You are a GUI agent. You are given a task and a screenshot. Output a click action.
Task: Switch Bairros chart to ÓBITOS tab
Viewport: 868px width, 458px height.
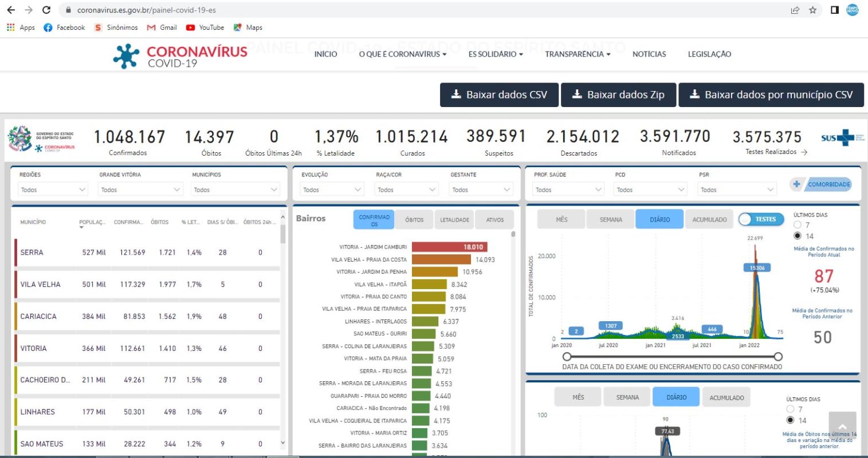pos(414,220)
